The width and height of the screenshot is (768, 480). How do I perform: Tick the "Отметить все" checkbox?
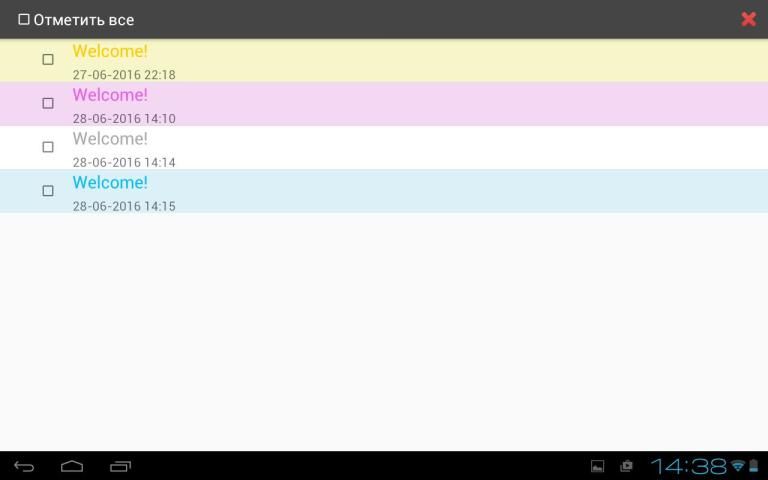24,19
